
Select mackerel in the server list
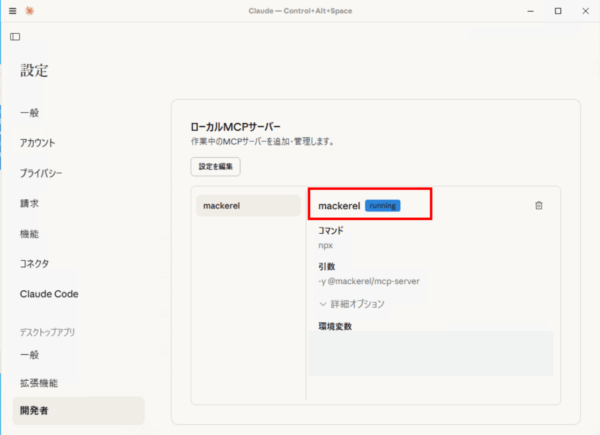click(247, 206)
